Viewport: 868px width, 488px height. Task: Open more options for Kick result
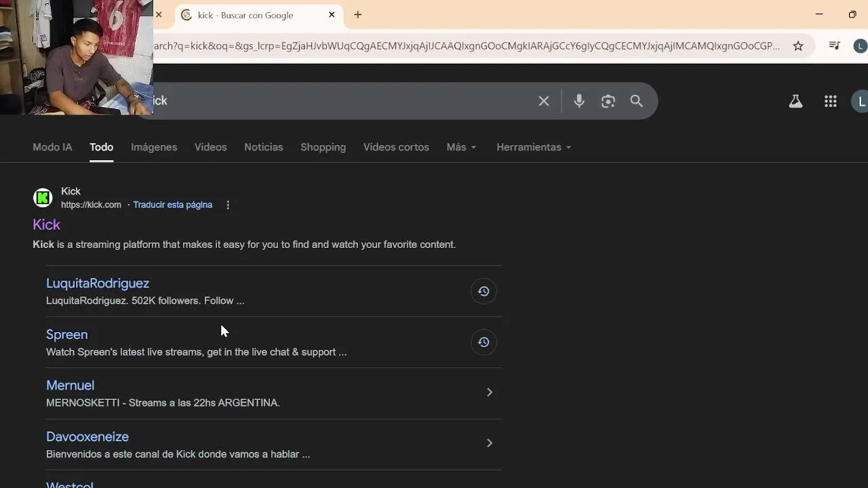click(228, 205)
